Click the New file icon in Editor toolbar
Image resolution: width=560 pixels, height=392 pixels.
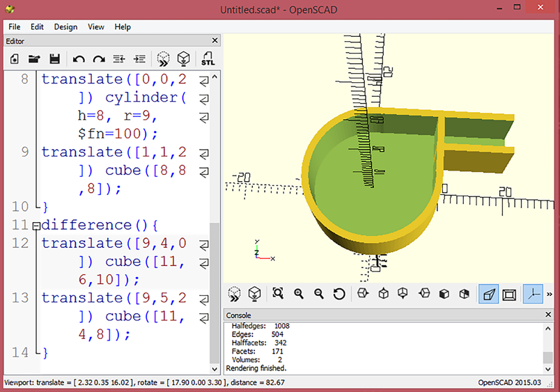click(15, 58)
